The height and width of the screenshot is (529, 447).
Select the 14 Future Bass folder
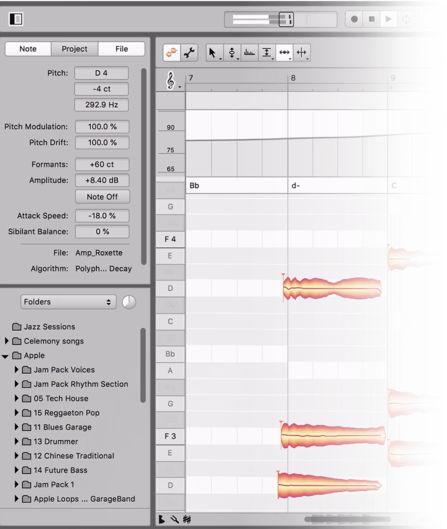[55, 470]
